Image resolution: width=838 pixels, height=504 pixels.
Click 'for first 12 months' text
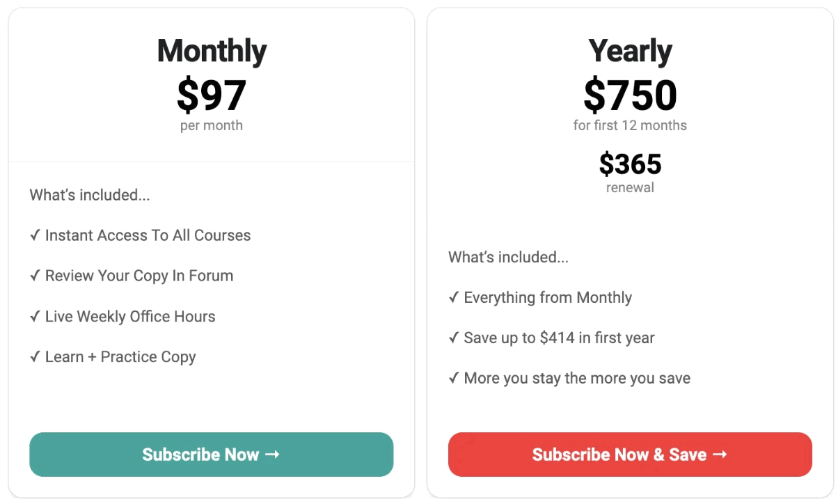pos(630,125)
